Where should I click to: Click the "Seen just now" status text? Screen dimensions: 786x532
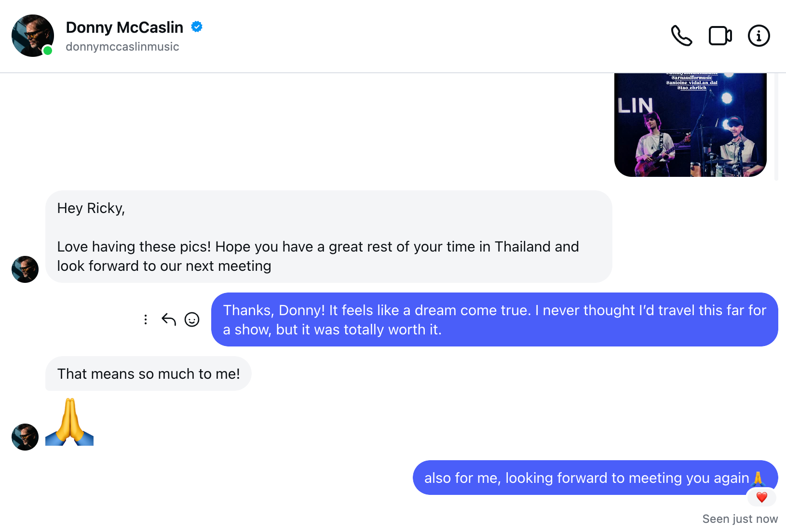(740, 519)
